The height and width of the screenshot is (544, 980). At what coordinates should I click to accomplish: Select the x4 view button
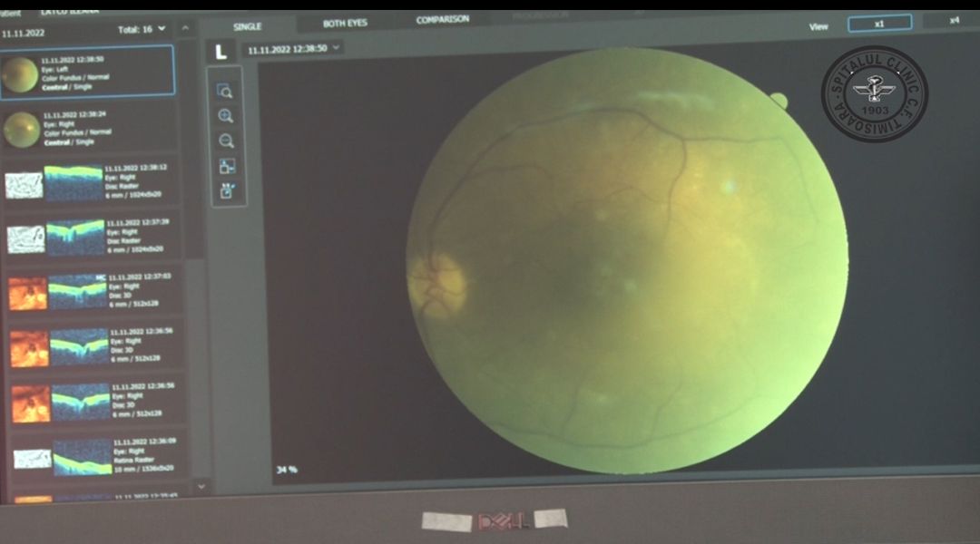click(x=954, y=21)
